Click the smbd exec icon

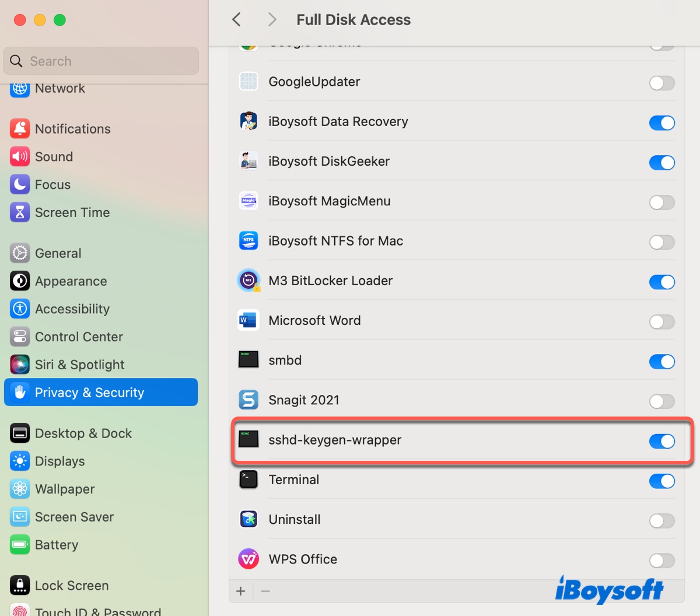(249, 360)
